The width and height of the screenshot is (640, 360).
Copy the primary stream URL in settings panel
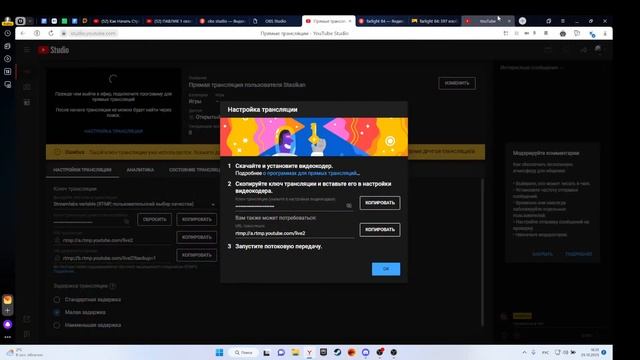pos(197,237)
